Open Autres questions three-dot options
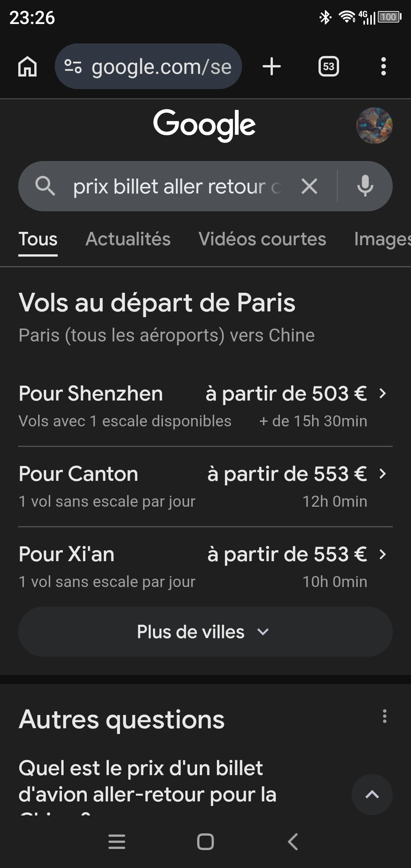The height and width of the screenshot is (868, 411). tap(385, 716)
